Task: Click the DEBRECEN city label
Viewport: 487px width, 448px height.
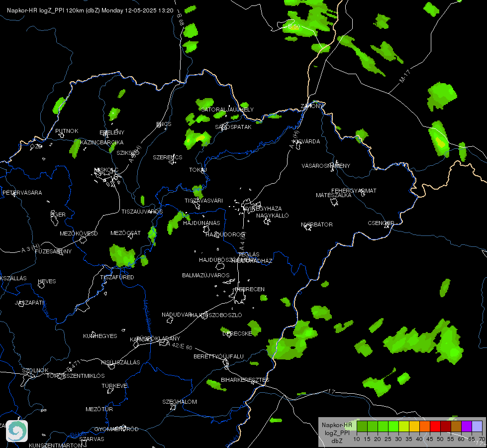Action: (x=250, y=289)
